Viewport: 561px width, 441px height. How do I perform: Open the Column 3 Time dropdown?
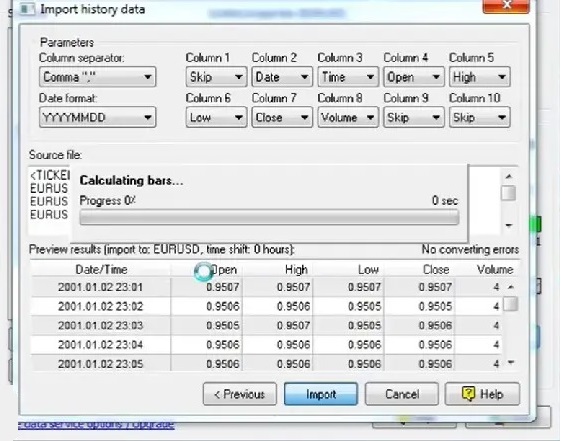(348, 77)
